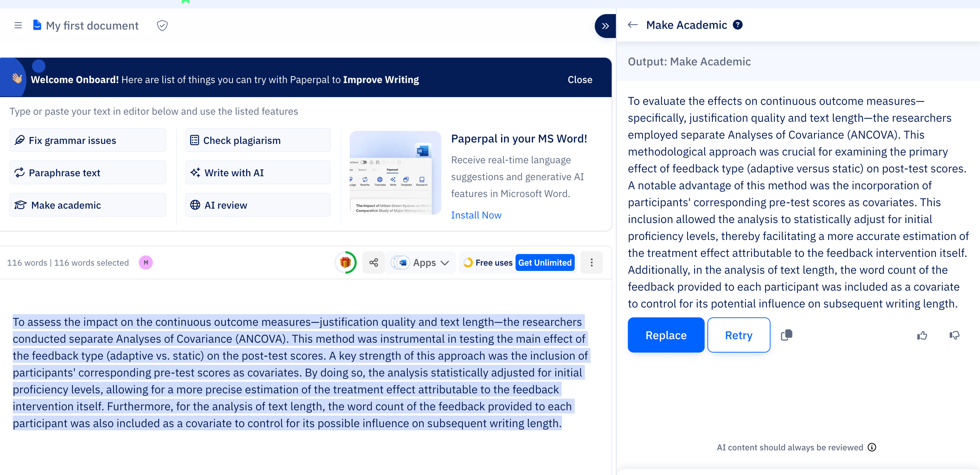The image size is (980, 475).
Task: Click the user avatar M
Action: coord(146,262)
